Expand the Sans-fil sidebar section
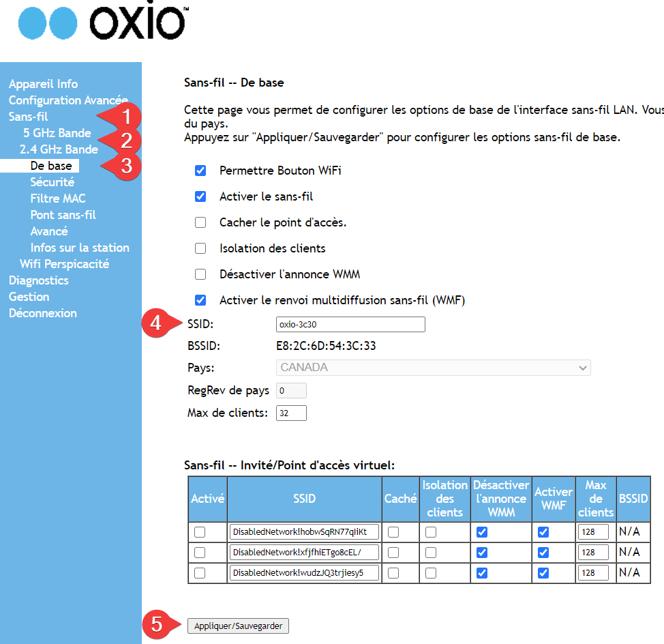 (28, 117)
